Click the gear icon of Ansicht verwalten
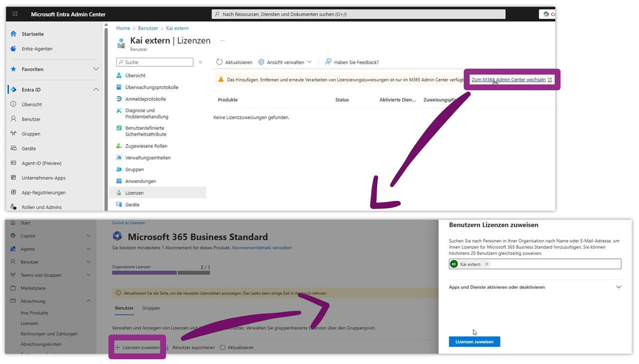Image resolution: width=639 pixels, height=364 pixels. [261, 62]
